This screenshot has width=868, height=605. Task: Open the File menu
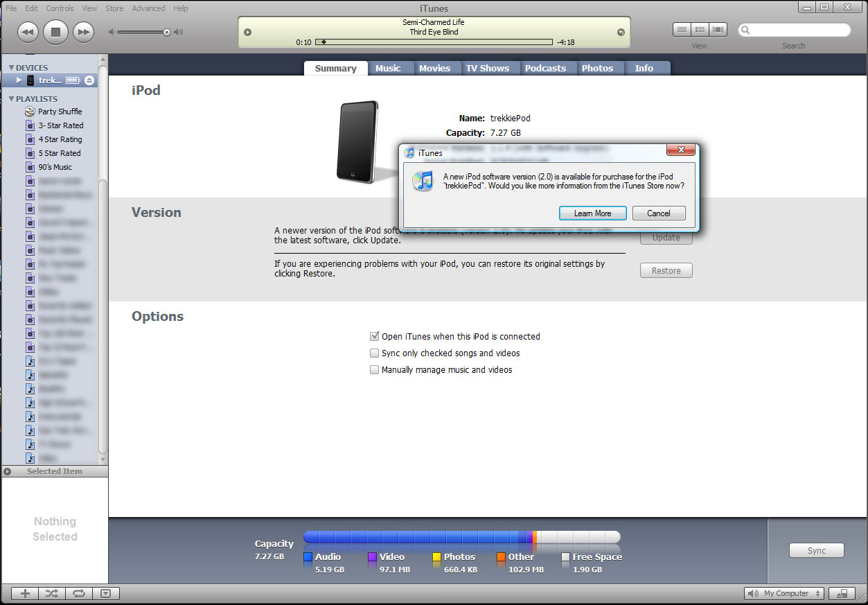11,8
